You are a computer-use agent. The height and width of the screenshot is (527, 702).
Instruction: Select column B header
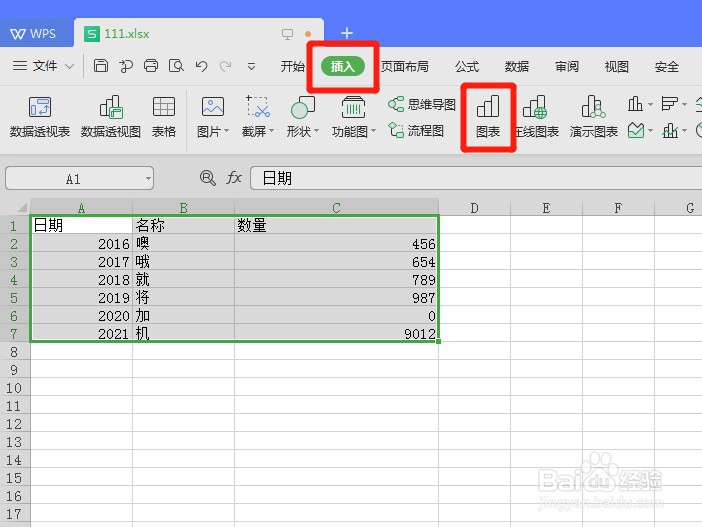(x=183, y=207)
